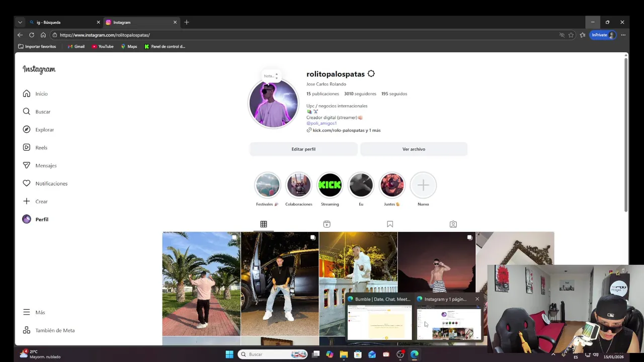Click the Edge icon in the taskbar
Screen dimensions: 644x362
click(414, 354)
